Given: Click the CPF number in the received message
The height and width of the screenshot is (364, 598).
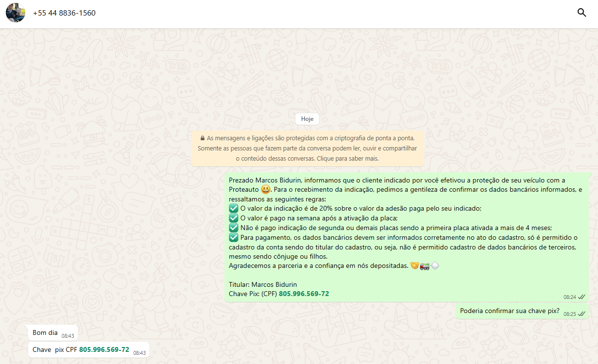Looking at the screenshot, I should [104, 349].
